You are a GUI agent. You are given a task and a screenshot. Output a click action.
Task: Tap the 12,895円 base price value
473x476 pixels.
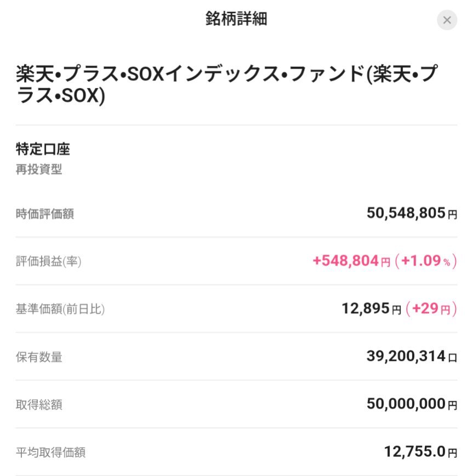tap(371, 309)
